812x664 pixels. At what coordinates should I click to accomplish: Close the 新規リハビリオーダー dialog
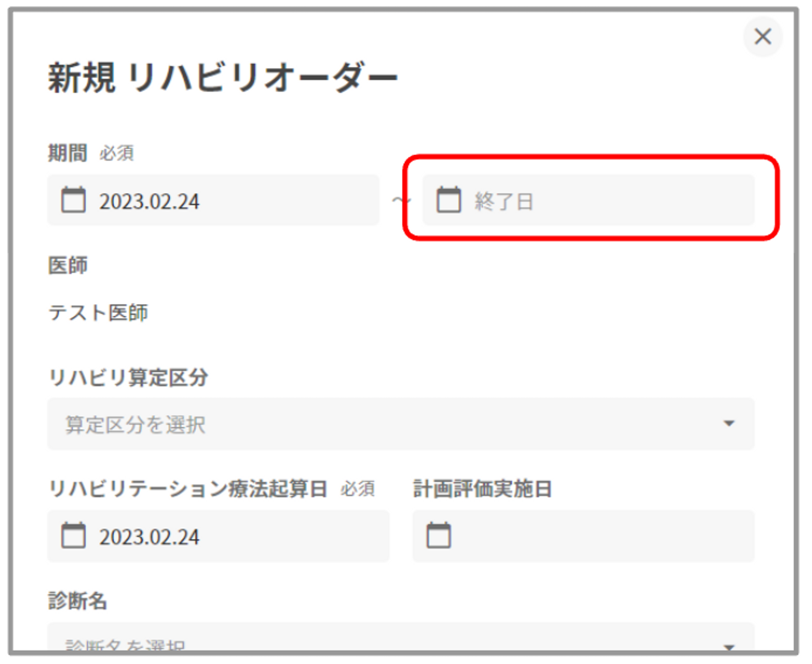[762, 37]
